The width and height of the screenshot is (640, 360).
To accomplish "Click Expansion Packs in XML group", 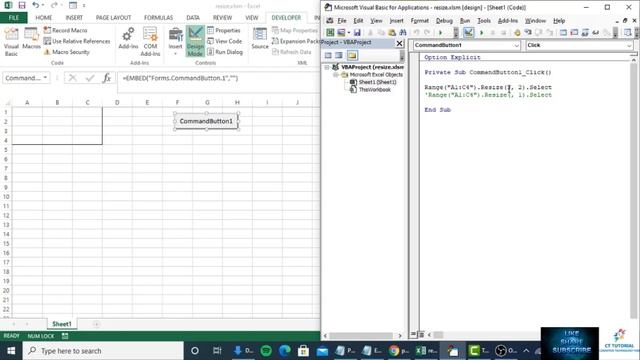I will coord(296,41).
